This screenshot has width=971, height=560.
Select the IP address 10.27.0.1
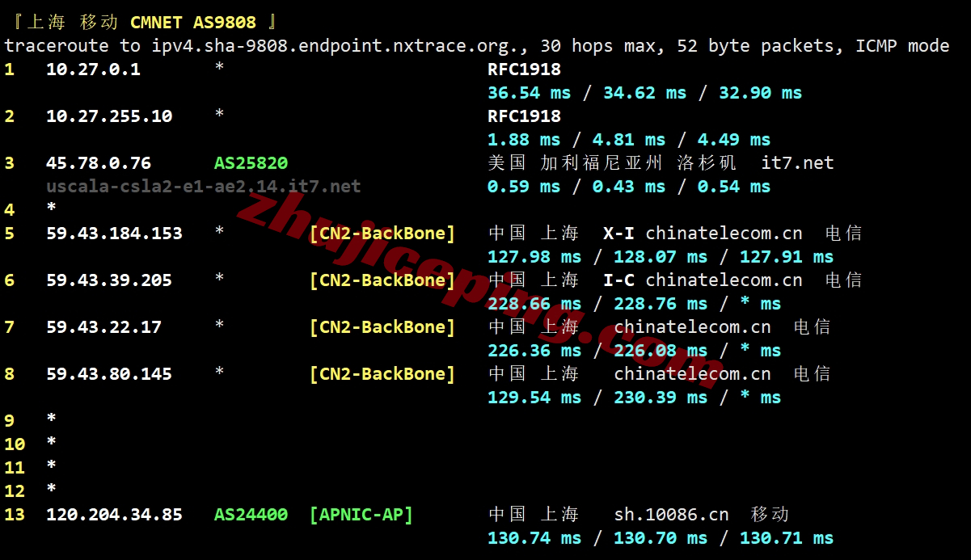(93, 69)
